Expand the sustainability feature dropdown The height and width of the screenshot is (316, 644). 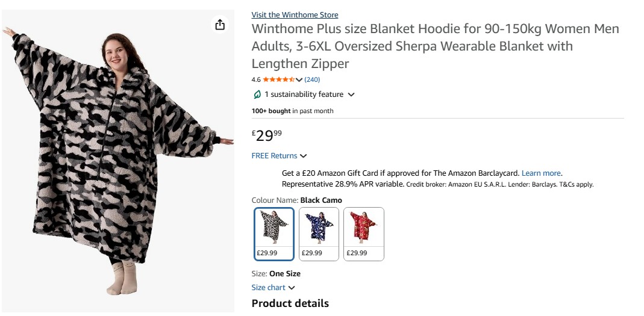click(x=351, y=94)
